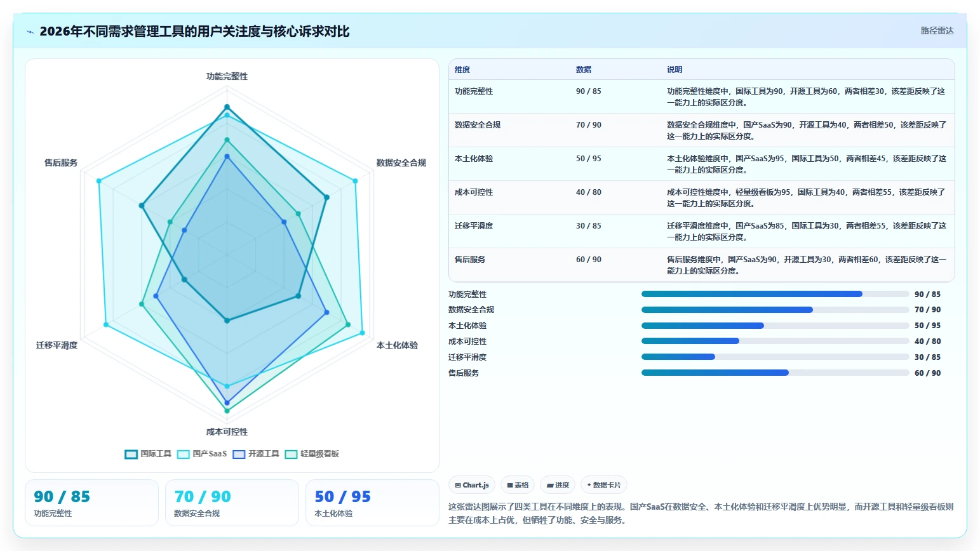Click the 成本可控性 progress bar
The image size is (980, 551).
pos(775,341)
